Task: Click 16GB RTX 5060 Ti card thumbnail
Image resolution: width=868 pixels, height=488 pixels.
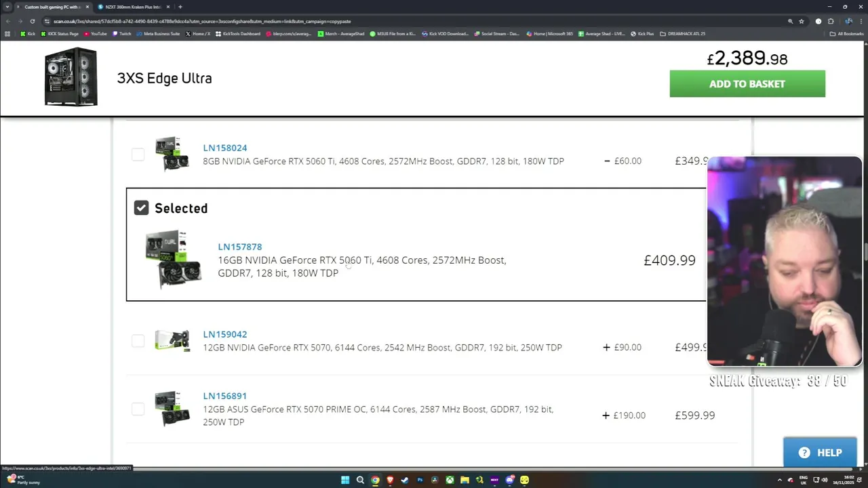Action: pos(174,260)
